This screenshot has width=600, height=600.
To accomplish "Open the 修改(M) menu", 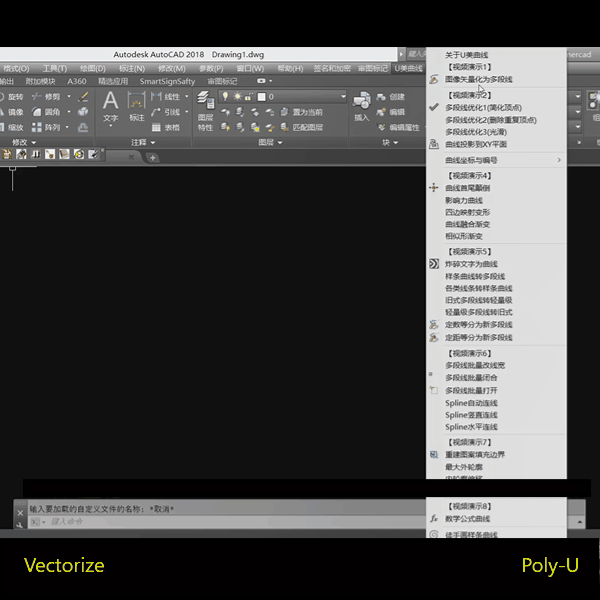I will pyautogui.click(x=171, y=68).
